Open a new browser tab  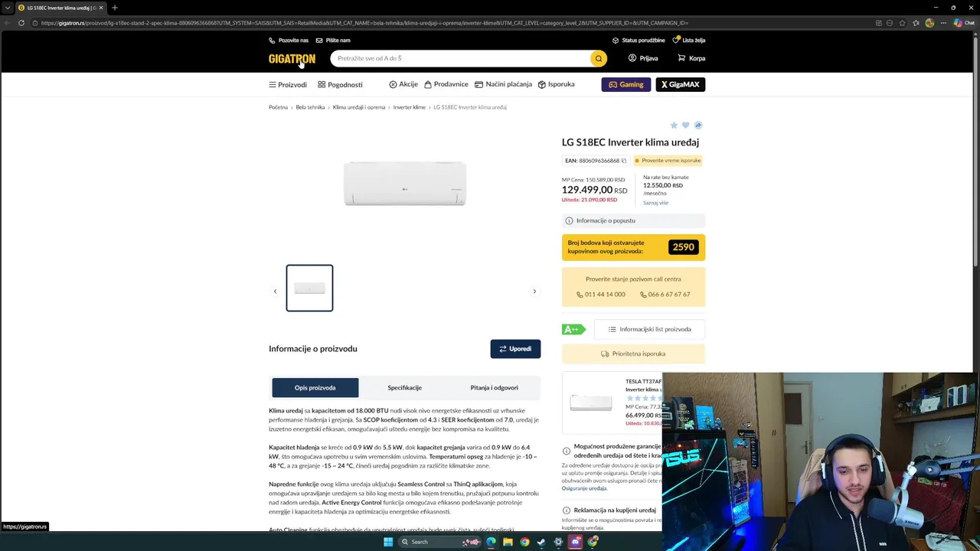tap(114, 8)
